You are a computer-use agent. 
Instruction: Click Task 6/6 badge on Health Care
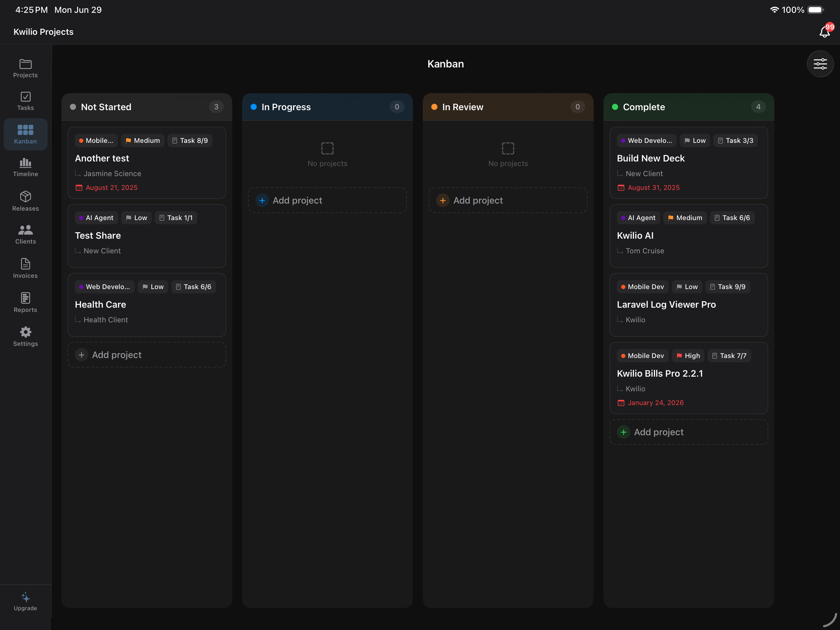[x=194, y=287]
